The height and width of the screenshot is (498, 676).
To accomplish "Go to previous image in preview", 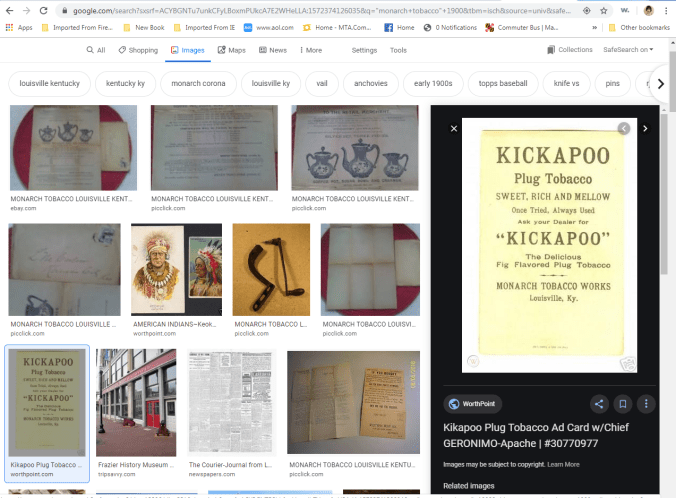I will point(623,128).
